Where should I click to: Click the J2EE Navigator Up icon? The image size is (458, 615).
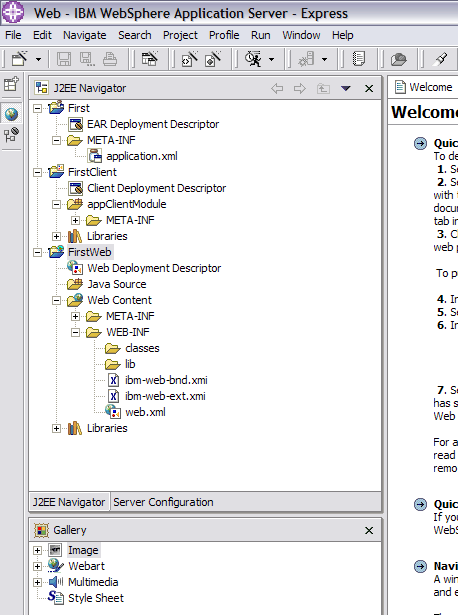click(x=323, y=88)
